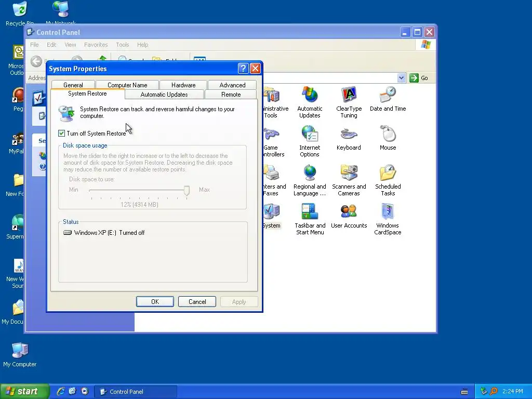Viewport: 532px width, 399px height.
Task: Open User Accounts icon
Action: coord(349,216)
